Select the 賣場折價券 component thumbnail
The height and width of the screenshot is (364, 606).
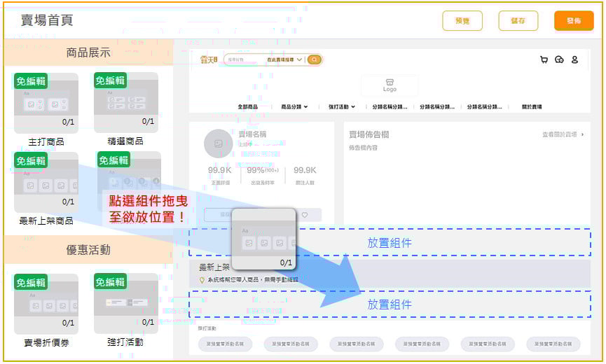coord(46,304)
